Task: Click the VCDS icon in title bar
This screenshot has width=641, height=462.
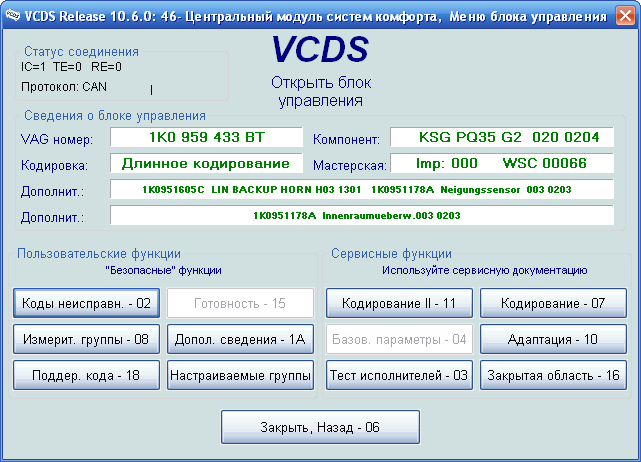Action: 12,16
